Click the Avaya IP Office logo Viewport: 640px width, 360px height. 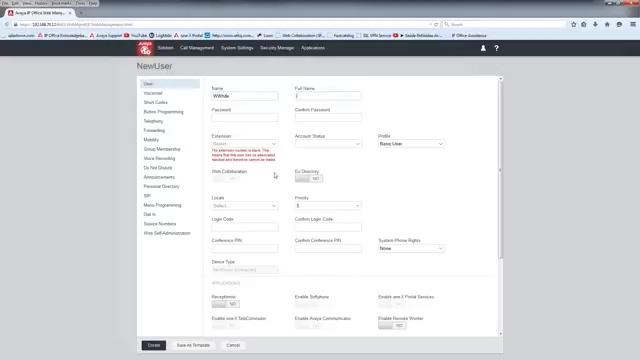[x=145, y=48]
